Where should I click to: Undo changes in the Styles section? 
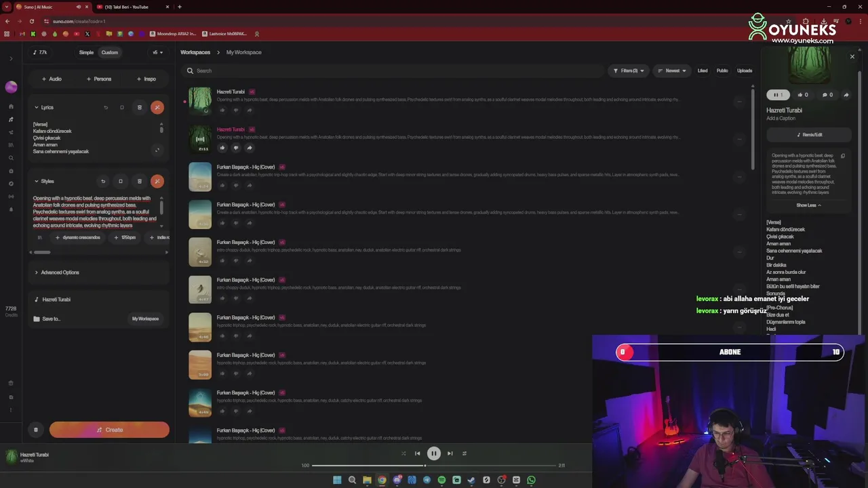(x=103, y=181)
